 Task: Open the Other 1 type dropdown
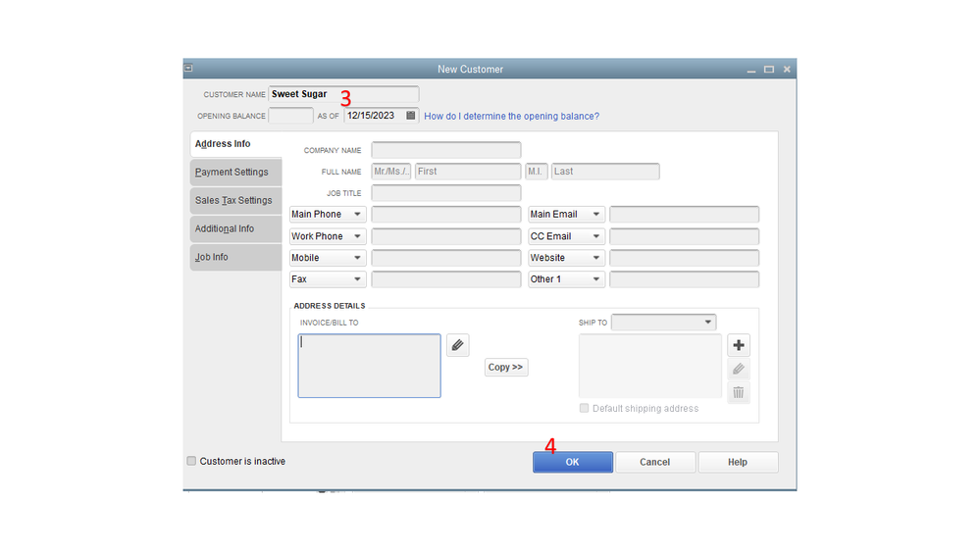click(x=566, y=279)
